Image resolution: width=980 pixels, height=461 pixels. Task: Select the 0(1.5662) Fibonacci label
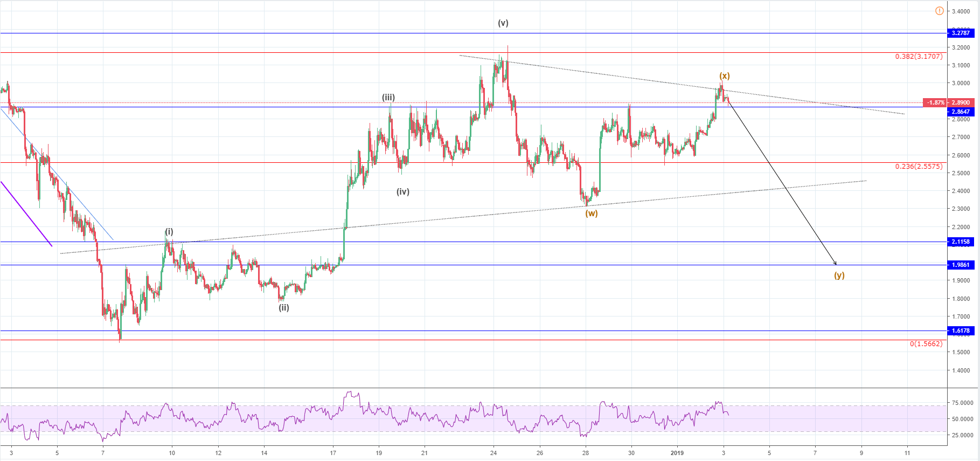point(926,344)
